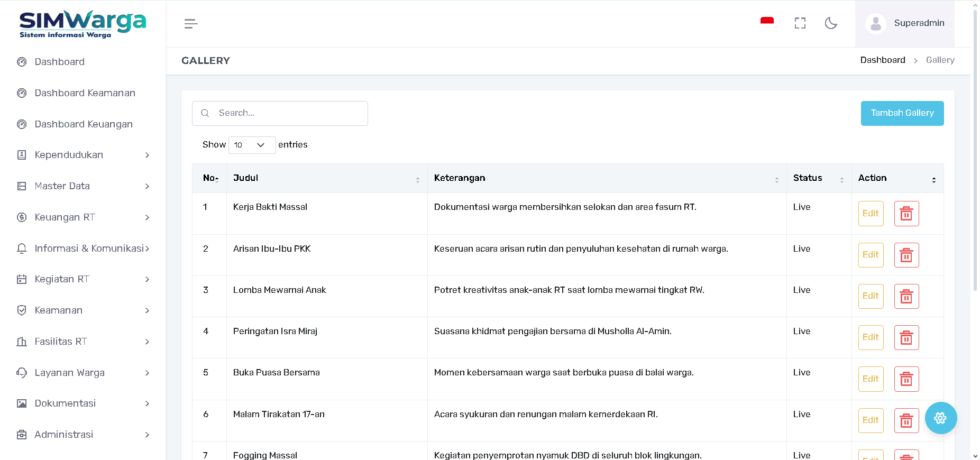Delete the Kerja Bakti Massal gallery entry
The width and height of the screenshot is (980, 460).
pos(906,214)
